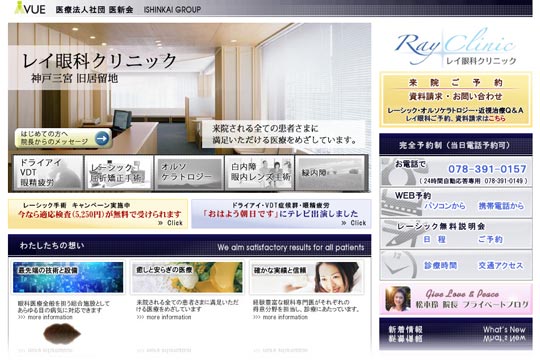
Task: Click the director's portrait photo in blog banner
Action: pyautogui.click(x=398, y=299)
